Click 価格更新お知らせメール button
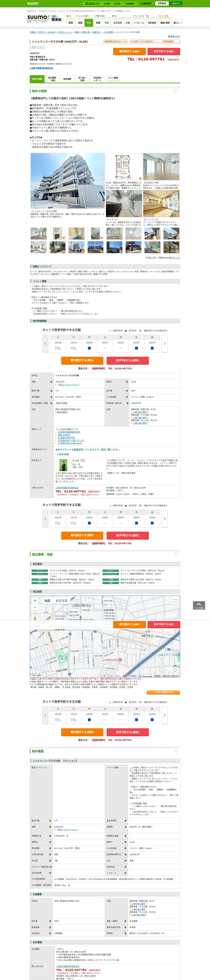The height and width of the screenshot is (980, 210). click(115, 41)
